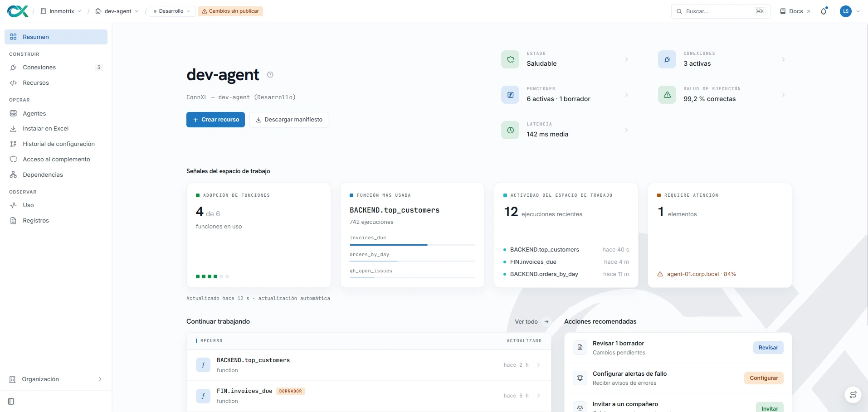Expand the Estado Saludable chevron

click(x=626, y=59)
